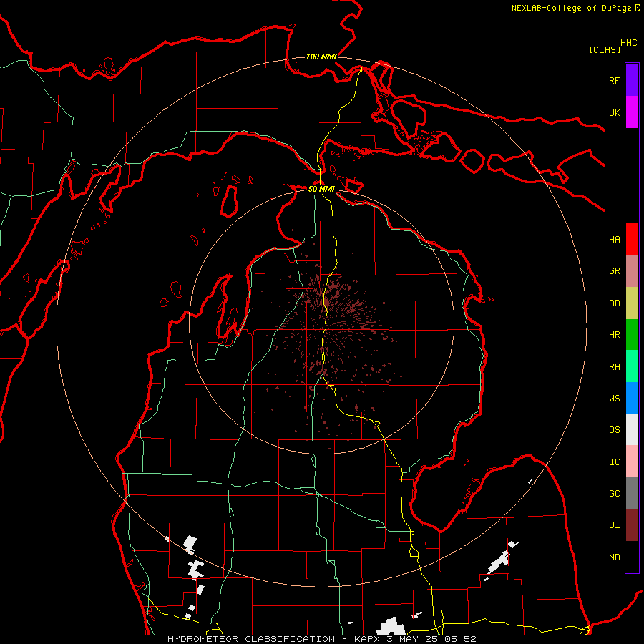Click the 100 NMI range ring label
Viewport: 644px width, 644px height.
click(321, 57)
